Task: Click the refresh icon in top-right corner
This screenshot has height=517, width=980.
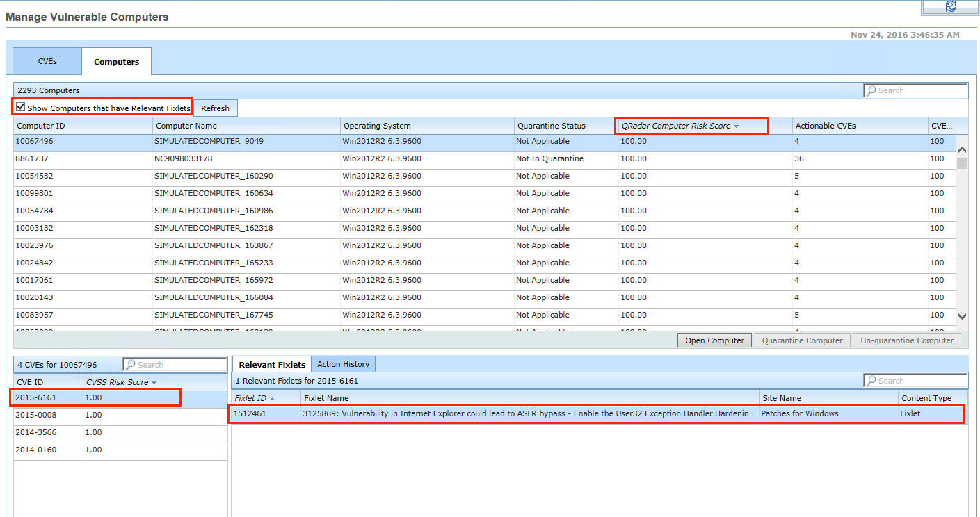Action: (x=950, y=6)
